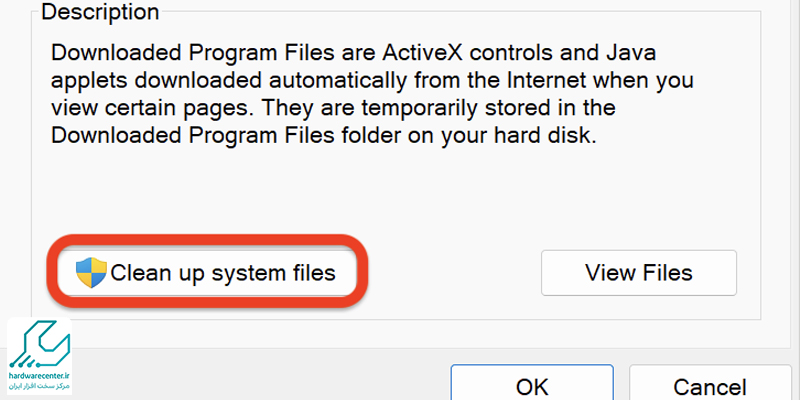Dismiss the dialog with Cancel
Viewport: 800px width, 400px height.
[x=710, y=382]
